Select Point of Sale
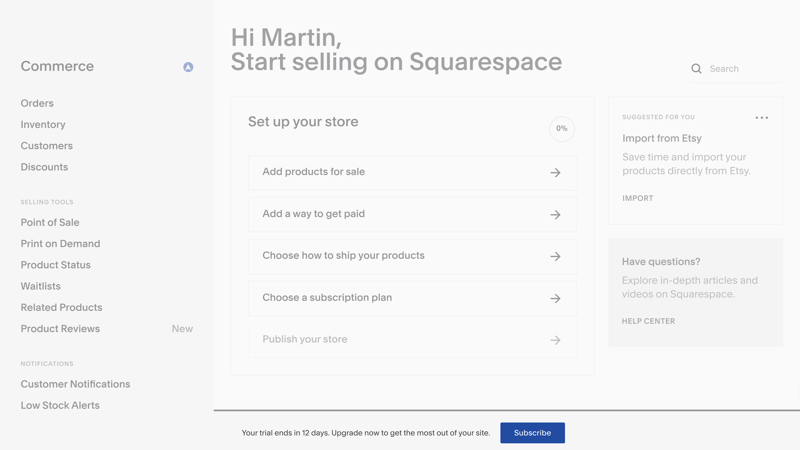 [x=49, y=222]
